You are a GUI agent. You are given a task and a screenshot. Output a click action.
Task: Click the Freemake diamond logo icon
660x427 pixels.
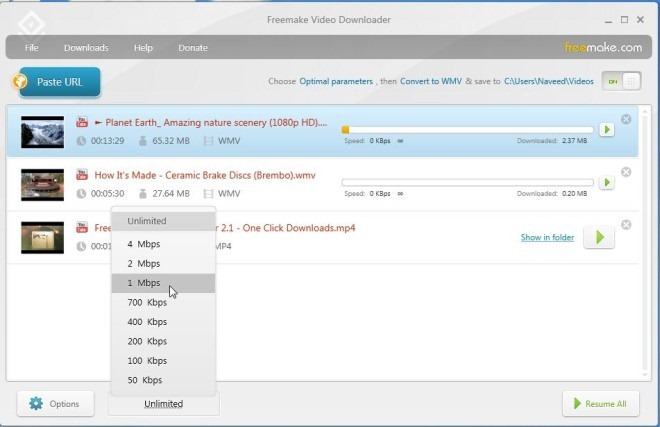tap(31, 24)
